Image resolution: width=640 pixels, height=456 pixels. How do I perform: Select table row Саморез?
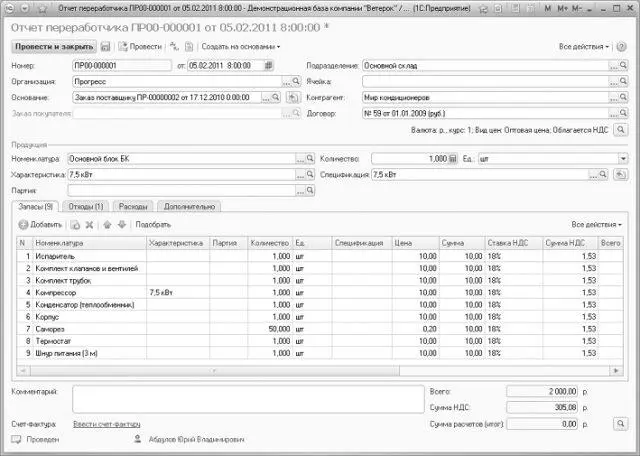click(x=320, y=329)
